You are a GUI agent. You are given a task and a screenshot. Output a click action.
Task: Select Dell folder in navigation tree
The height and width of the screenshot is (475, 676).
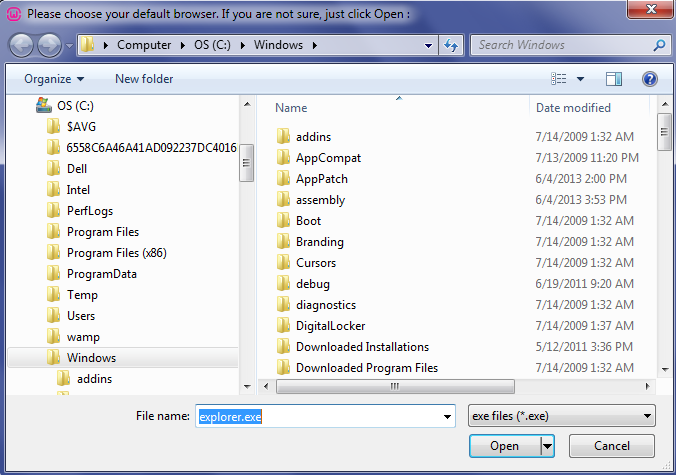coord(77,169)
